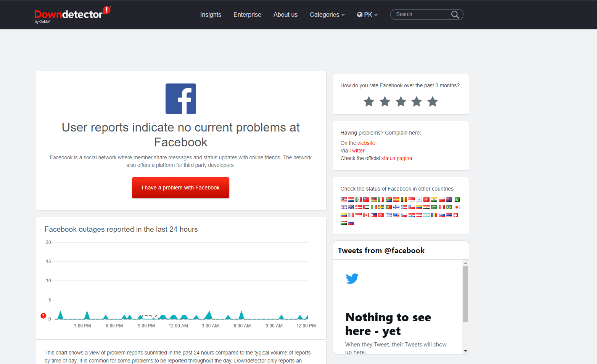Open the Insights menu item
The image size is (597, 364).
click(x=211, y=14)
